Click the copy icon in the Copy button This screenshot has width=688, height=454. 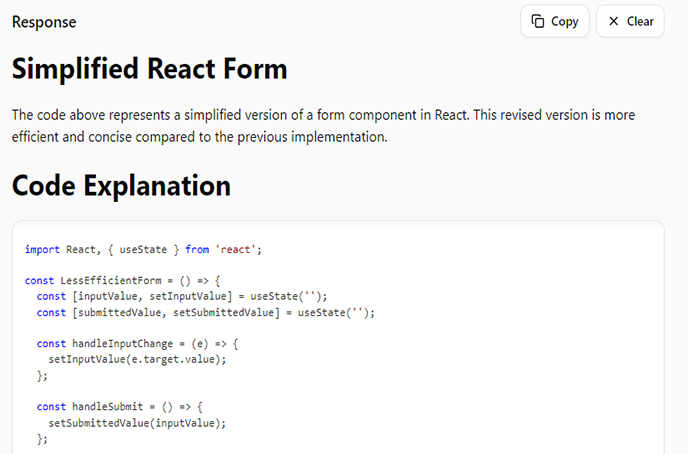tap(538, 21)
